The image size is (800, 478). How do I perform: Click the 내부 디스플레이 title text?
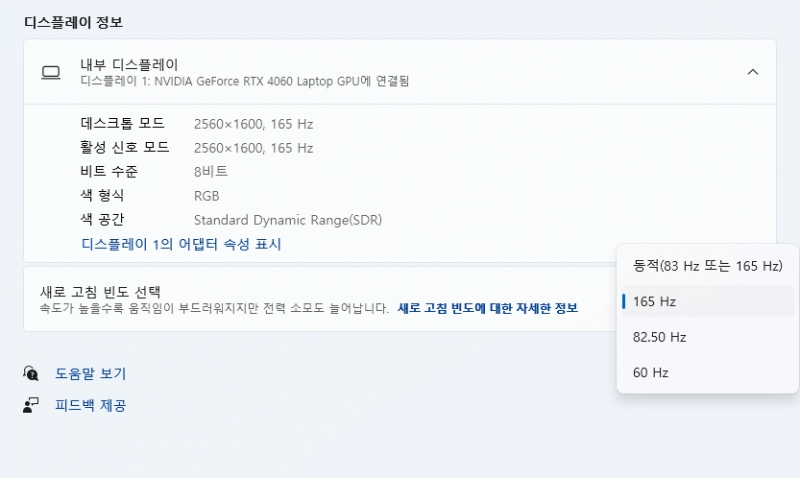(x=129, y=64)
